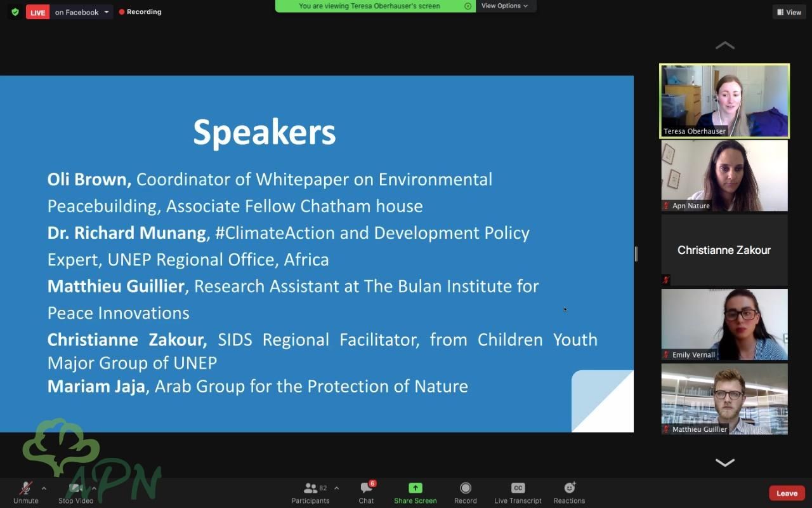Expand video options next to Stop Video
This screenshot has height=508, width=812.
[x=94, y=488]
